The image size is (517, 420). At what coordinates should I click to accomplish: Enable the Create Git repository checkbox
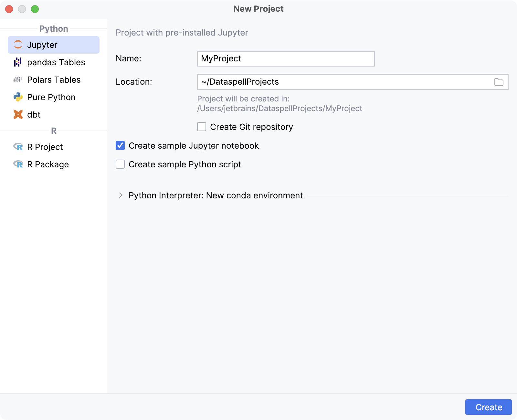click(201, 127)
